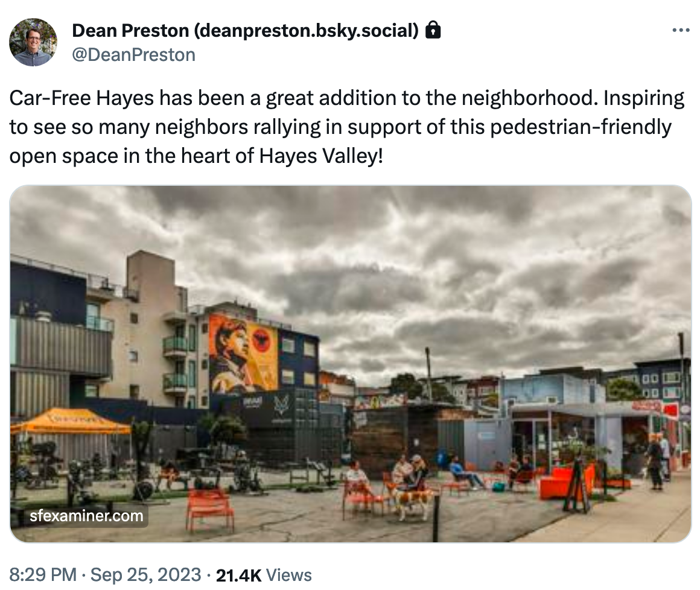Click the sfexaminer.com source label on image
The image size is (700, 590).
pos(86,516)
